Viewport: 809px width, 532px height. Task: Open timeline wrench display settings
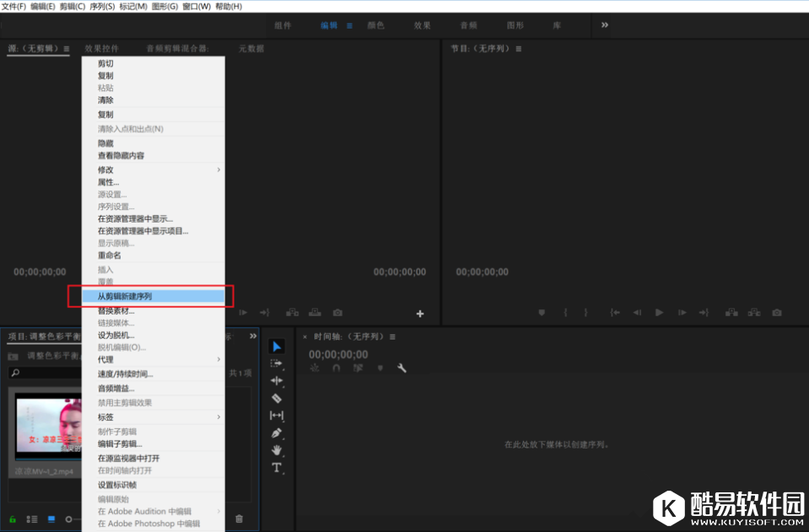pyautogui.click(x=402, y=368)
